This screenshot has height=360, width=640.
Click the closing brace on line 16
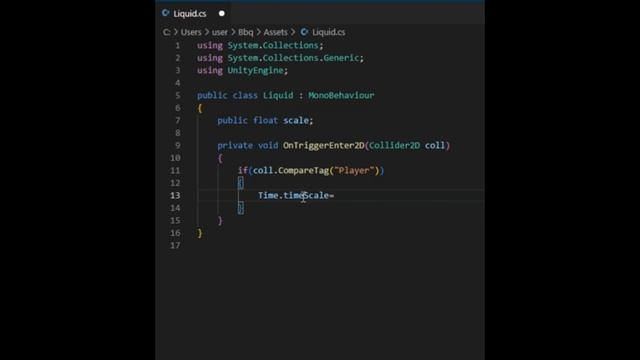(200, 233)
